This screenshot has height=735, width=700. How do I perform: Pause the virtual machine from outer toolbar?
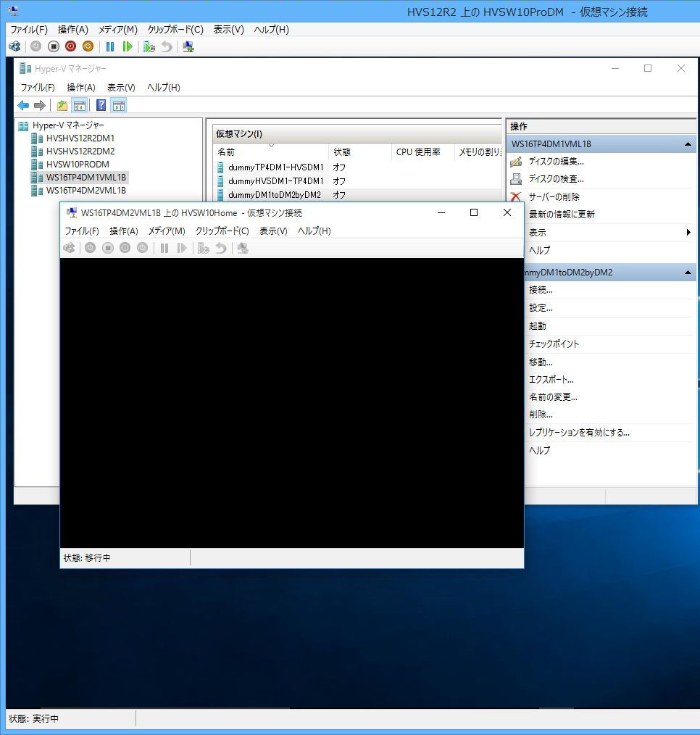[110, 46]
